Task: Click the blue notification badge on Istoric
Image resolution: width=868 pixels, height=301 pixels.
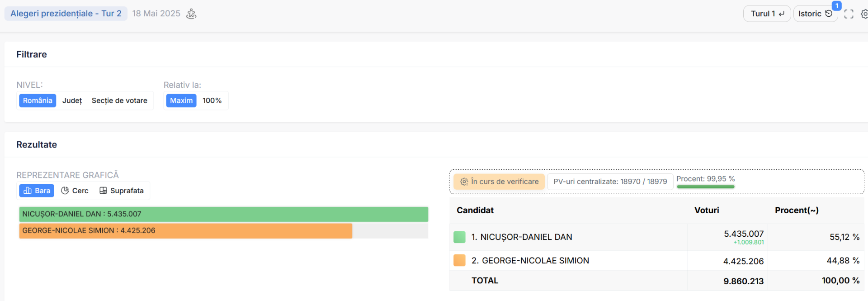Action: click(836, 5)
